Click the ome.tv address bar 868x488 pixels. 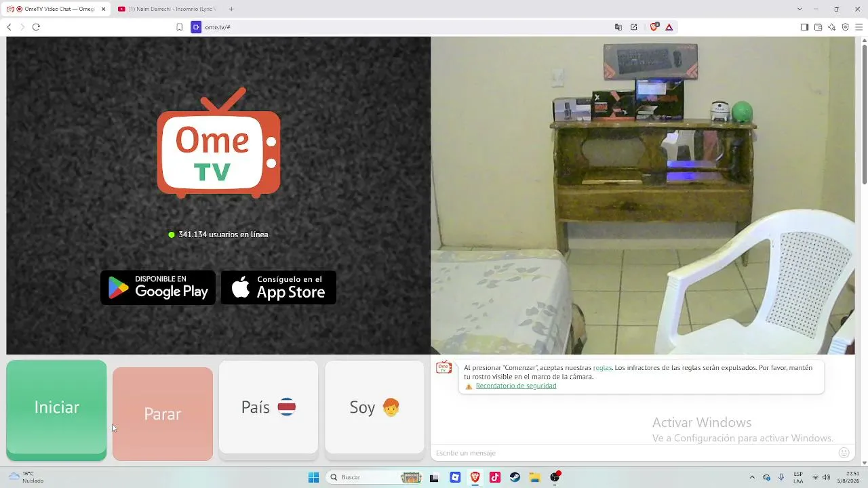coord(407,27)
